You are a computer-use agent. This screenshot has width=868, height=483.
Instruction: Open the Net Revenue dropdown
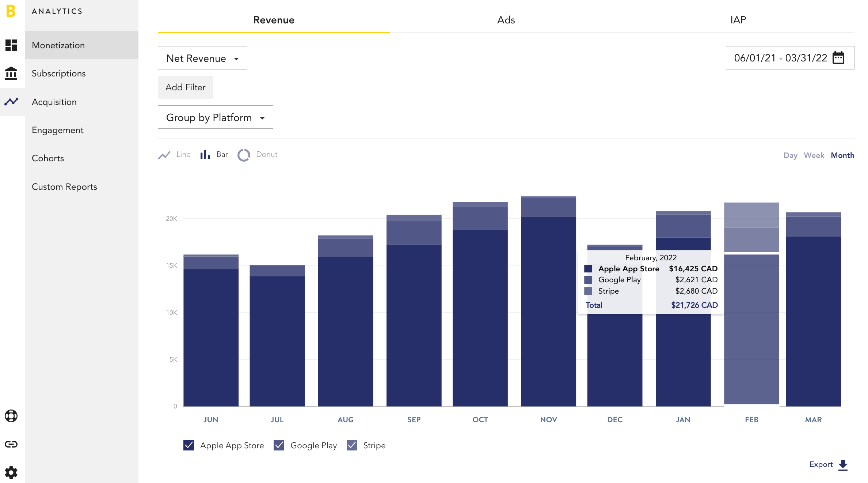[202, 58]
